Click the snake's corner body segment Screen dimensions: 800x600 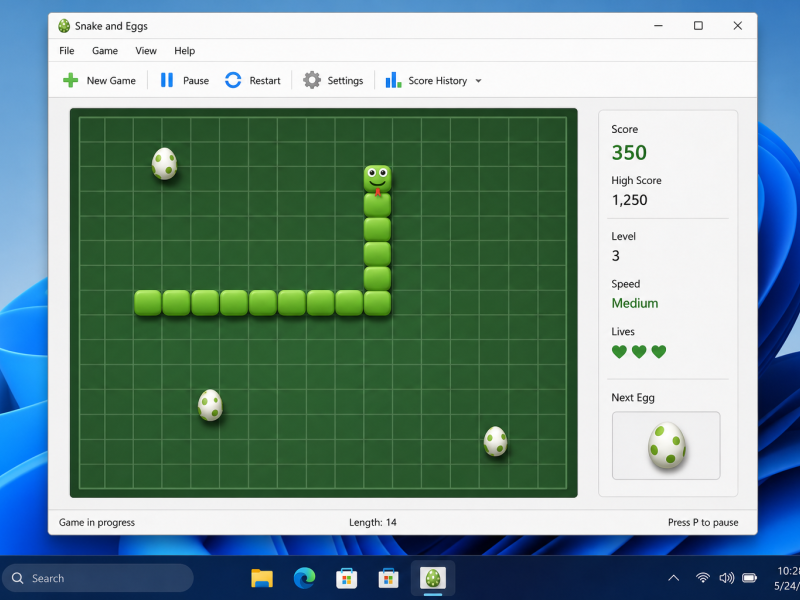(378, 303)
